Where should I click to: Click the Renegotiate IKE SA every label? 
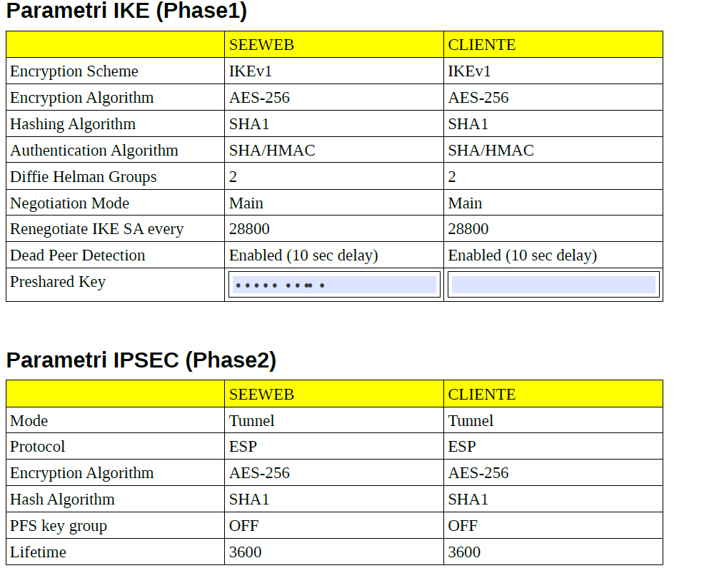(x=97, y=229)
